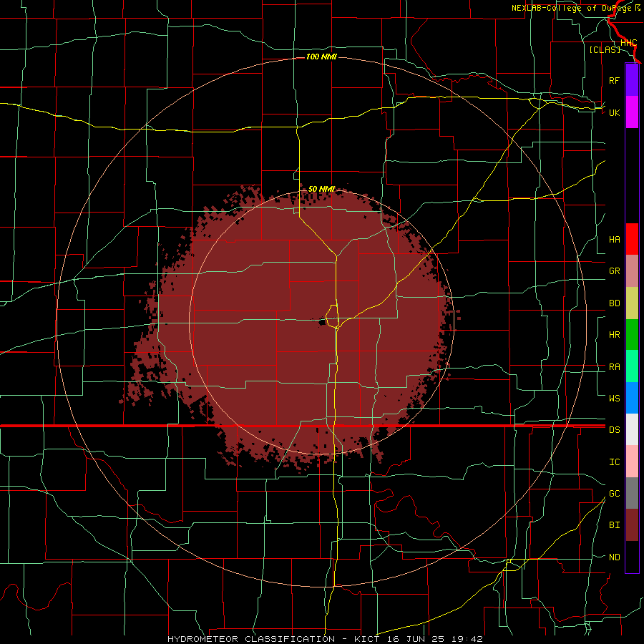Screen dimensions: 644x644
Task: Click the UK legend label
Action: click(x=615, y=112)
